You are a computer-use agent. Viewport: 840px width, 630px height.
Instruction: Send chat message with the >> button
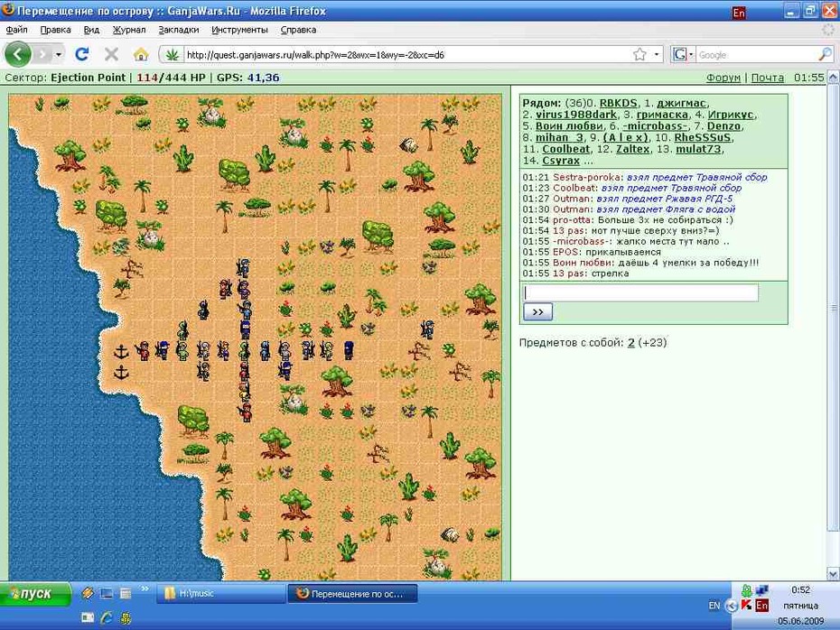coord(537,312)
